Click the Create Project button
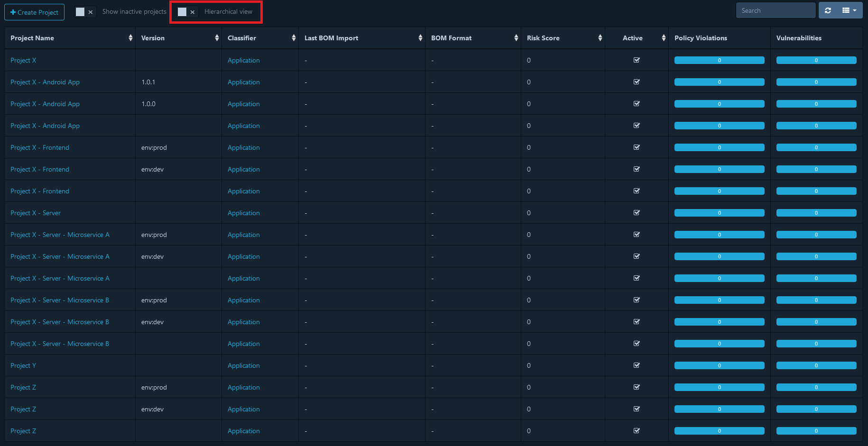The width and height of the screenshot is (868, 446). (34, 12)
